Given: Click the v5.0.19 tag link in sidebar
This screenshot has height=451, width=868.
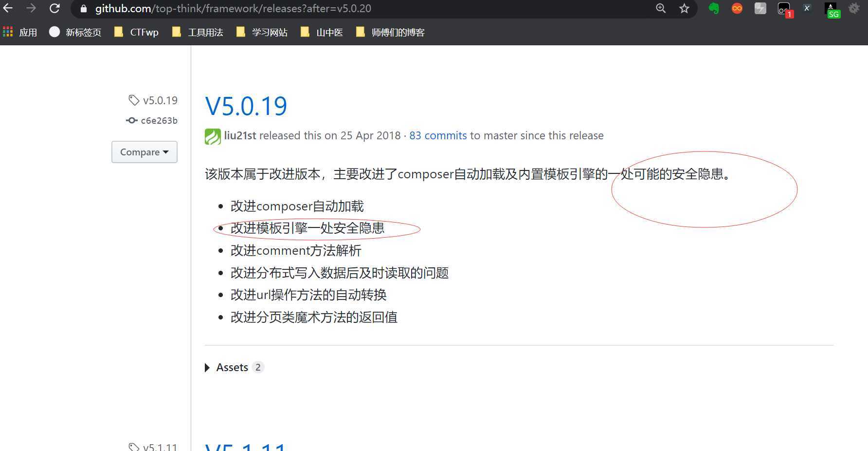Looking at the screenshot, I should point(160,100).
